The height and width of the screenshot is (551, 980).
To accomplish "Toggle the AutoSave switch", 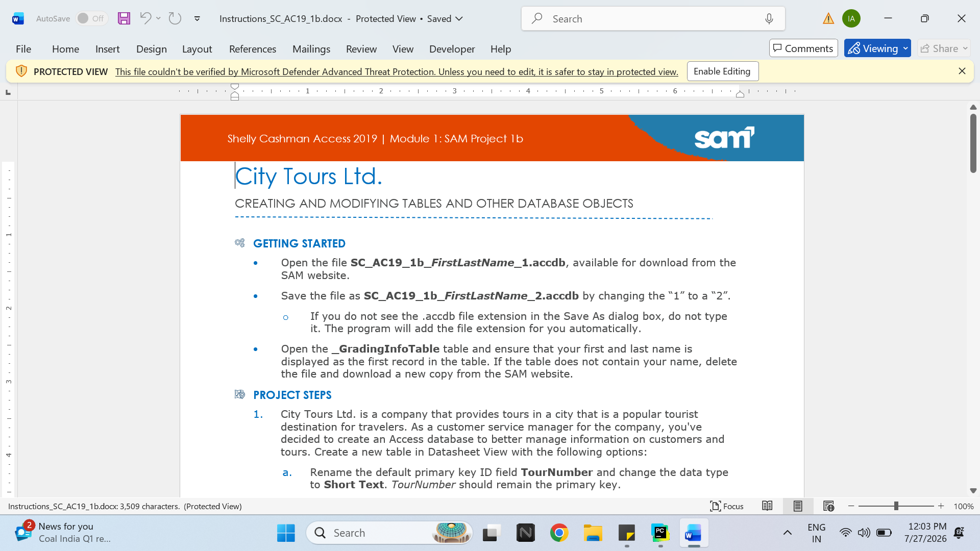I will coord(91,18).
